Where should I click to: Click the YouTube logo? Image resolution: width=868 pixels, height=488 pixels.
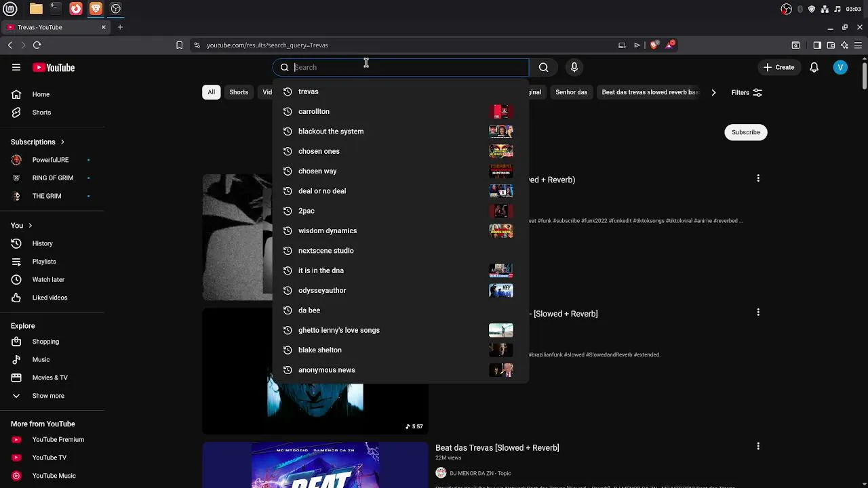(54, 67)
